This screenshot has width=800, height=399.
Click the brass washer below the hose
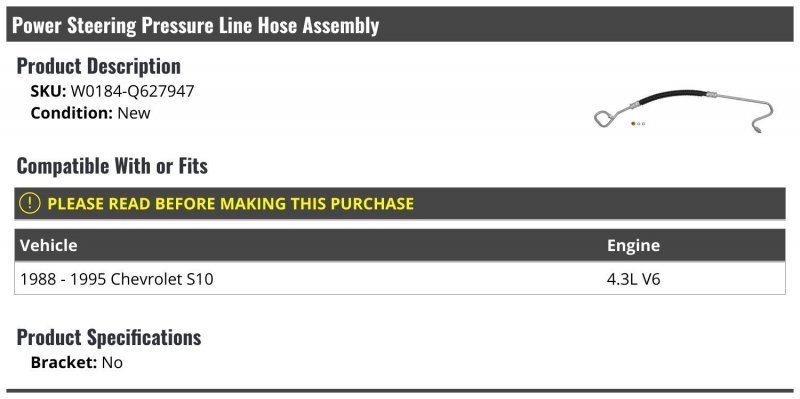[x=633, y=123]
